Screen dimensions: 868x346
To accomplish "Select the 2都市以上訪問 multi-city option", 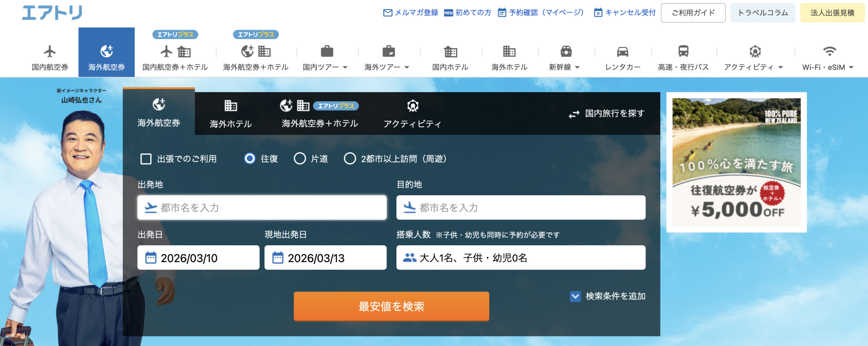I will [x=350, y=159].
